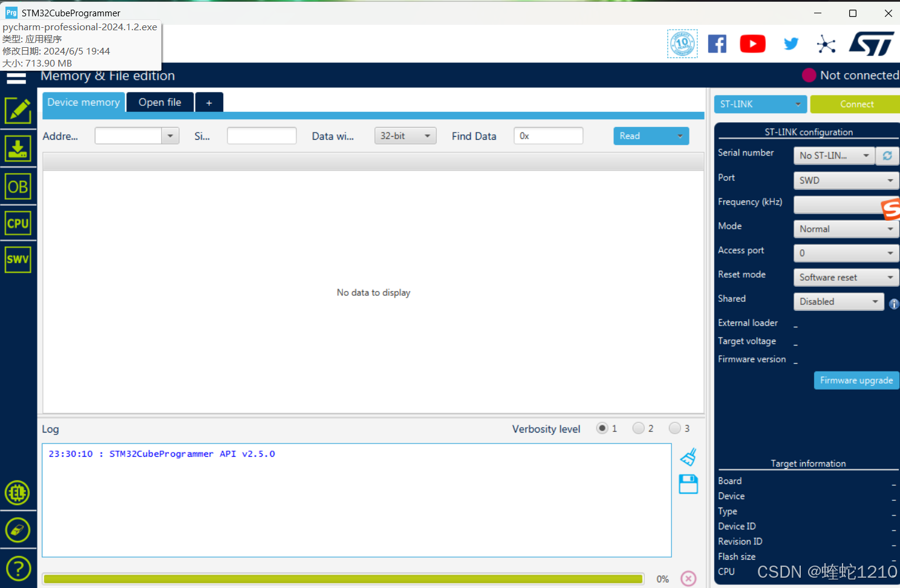Screen dimensions: 900x588
Task: Expand the Address dropdown arrow
Action: tap(171, 136)
